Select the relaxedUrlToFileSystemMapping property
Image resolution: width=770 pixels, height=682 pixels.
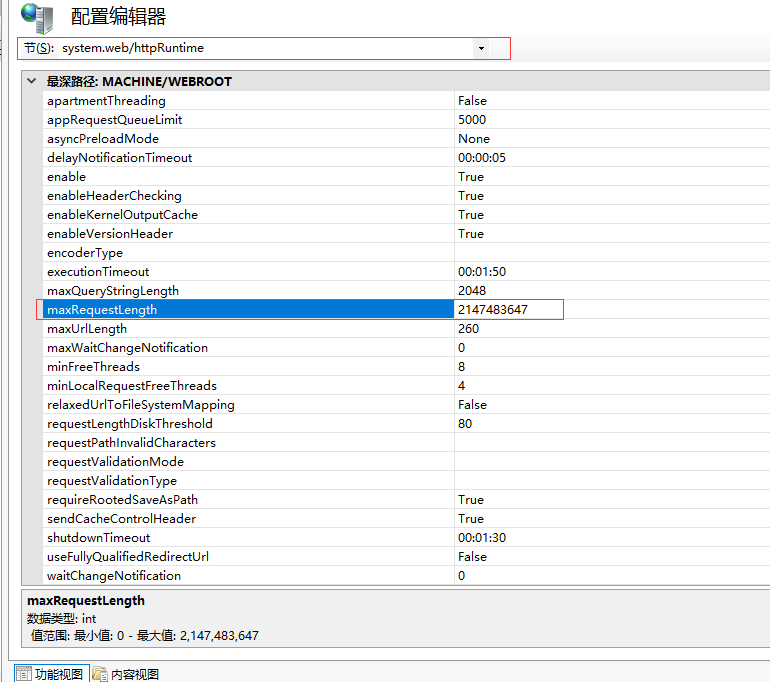tap(140, 405)
